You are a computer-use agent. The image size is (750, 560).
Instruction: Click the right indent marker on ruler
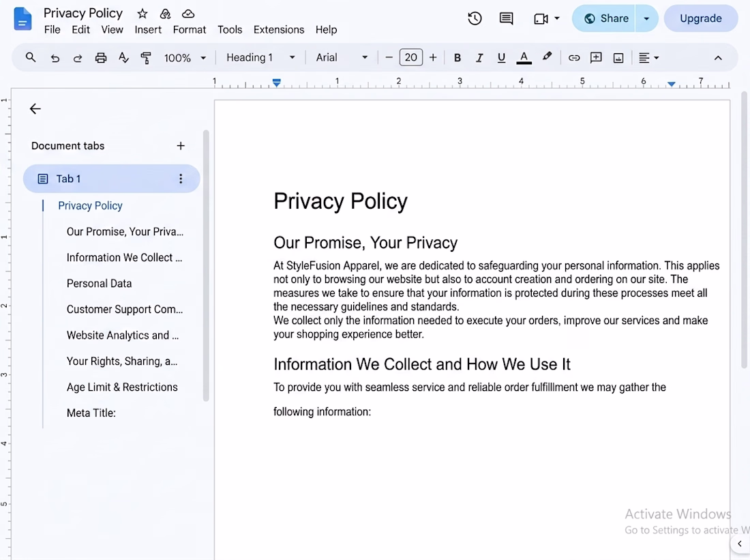(672, 84)
